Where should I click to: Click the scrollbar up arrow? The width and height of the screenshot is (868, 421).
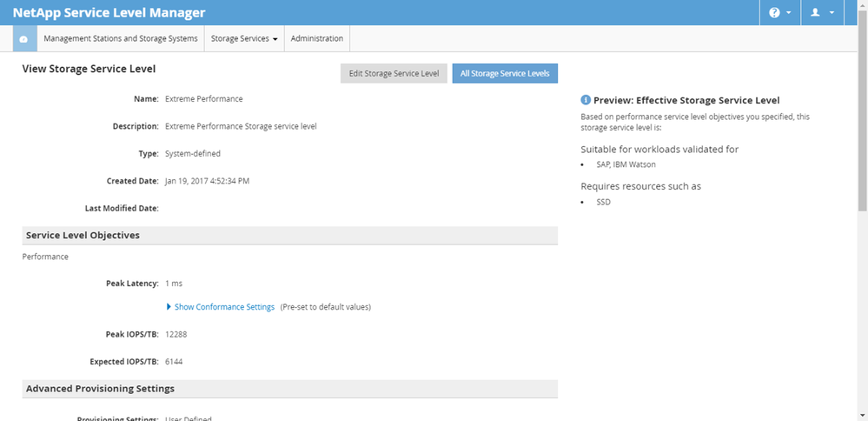pyautogui.click(x=863, y=5)
